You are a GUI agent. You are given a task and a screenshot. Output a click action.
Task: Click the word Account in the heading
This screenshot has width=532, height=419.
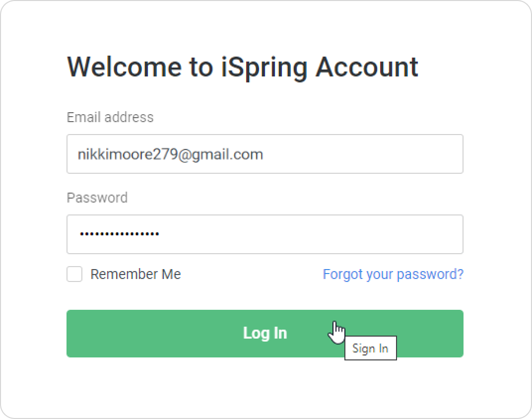coord(367,67)
